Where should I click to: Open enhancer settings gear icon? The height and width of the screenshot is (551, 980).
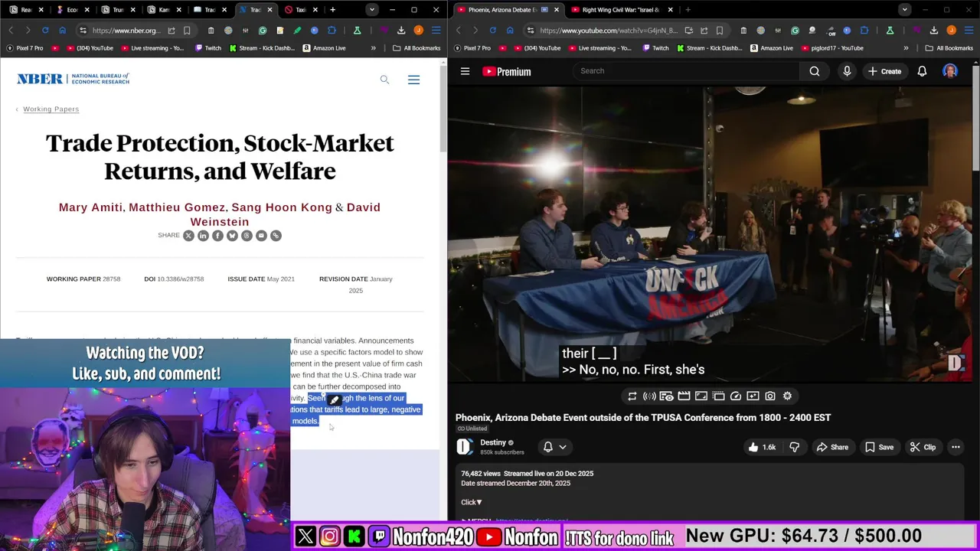(787, 396)
